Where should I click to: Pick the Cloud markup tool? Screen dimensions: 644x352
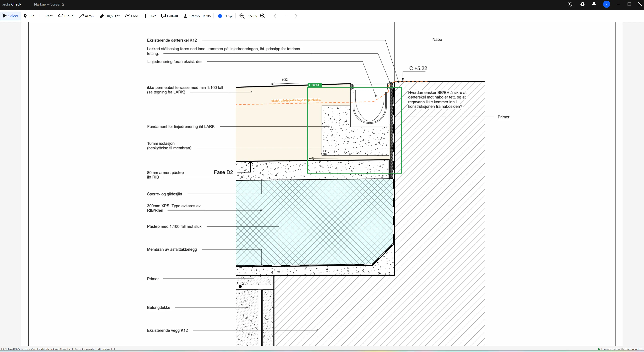[x=66, y=16]
